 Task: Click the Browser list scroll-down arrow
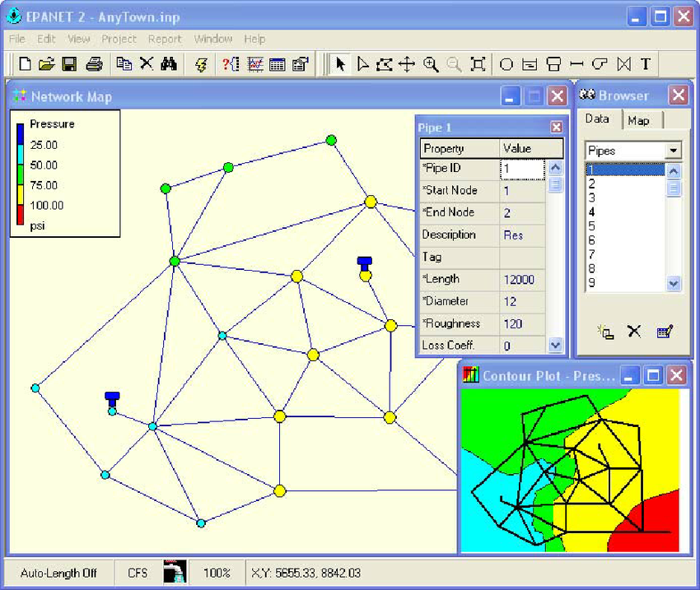(x=674, y=284)
